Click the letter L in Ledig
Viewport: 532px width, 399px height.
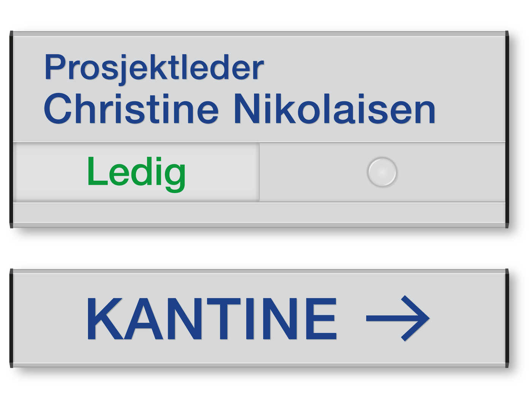97,171
